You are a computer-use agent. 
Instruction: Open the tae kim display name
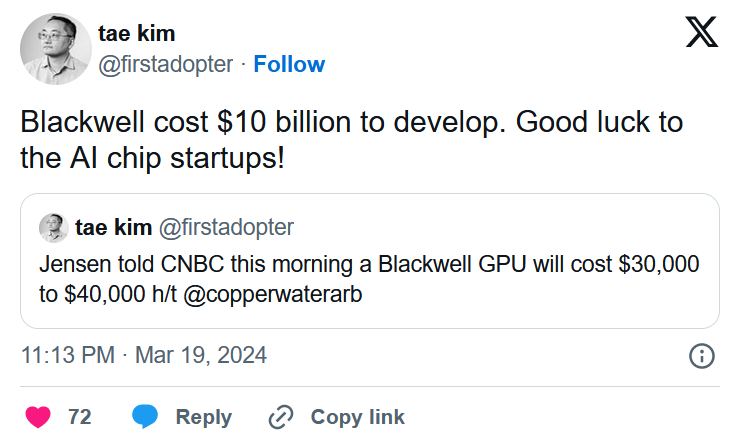(x=136, y=34)
